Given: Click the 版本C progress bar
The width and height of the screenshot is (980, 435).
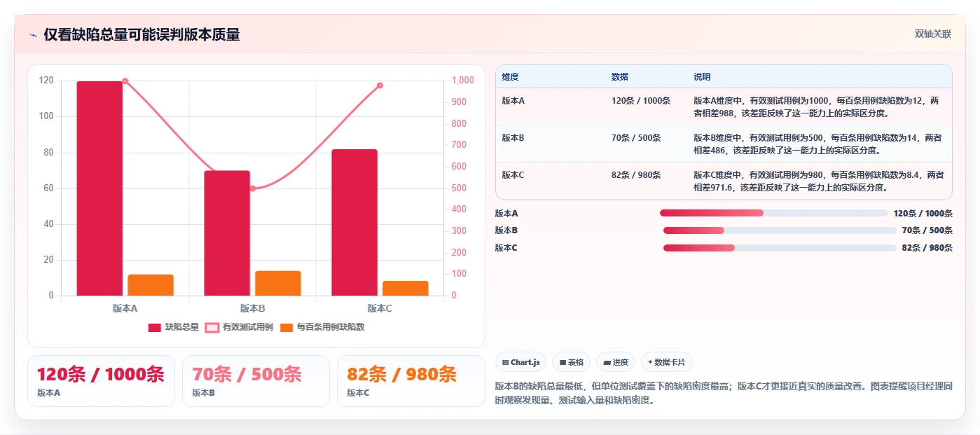Looking at the screenshot, I should coord(780,248).
